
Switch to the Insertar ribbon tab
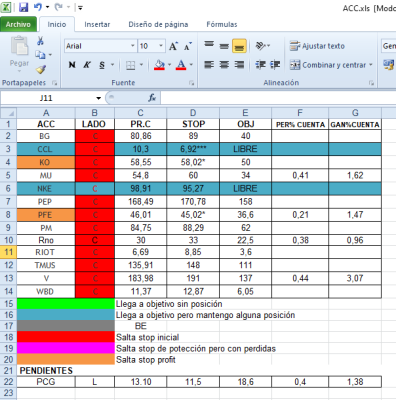[x=97, y=24]
